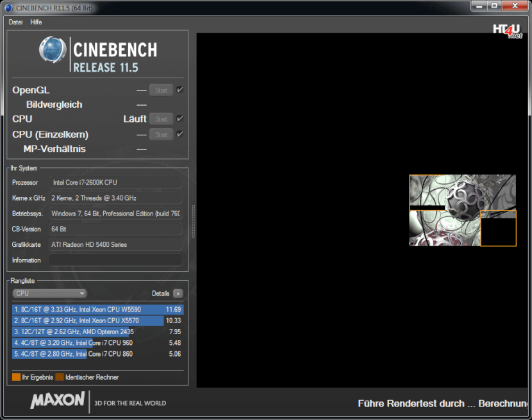Open the Hilfe menu
Screen dimensions: 532x420
pos(36,22)
